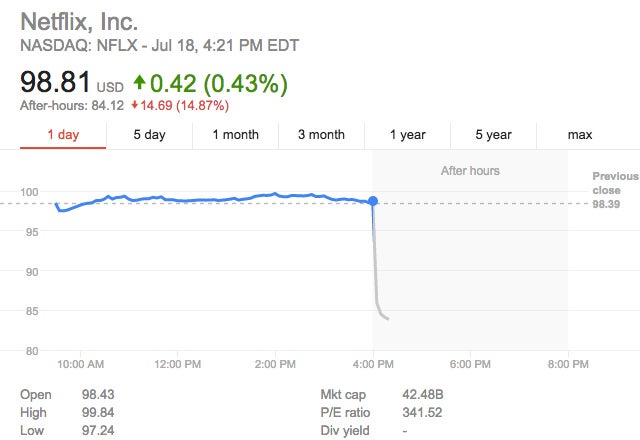Click the green up arrow icon
The image size is (640, 440).
click(139, 81)
